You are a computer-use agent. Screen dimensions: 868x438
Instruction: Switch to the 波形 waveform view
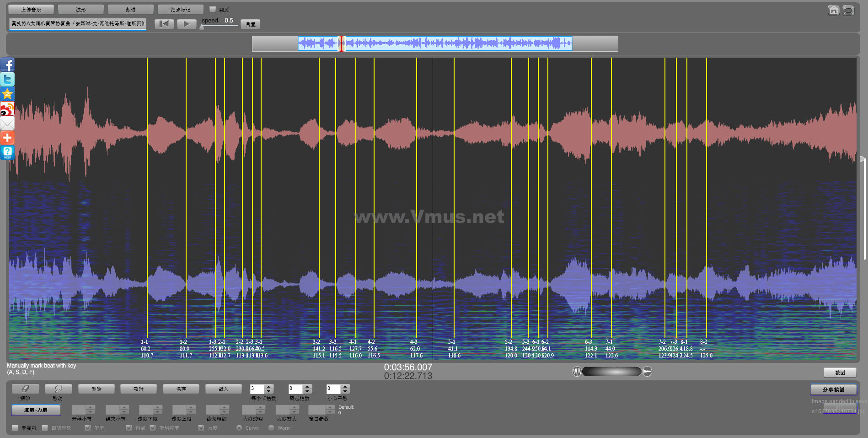pos(81,10)
